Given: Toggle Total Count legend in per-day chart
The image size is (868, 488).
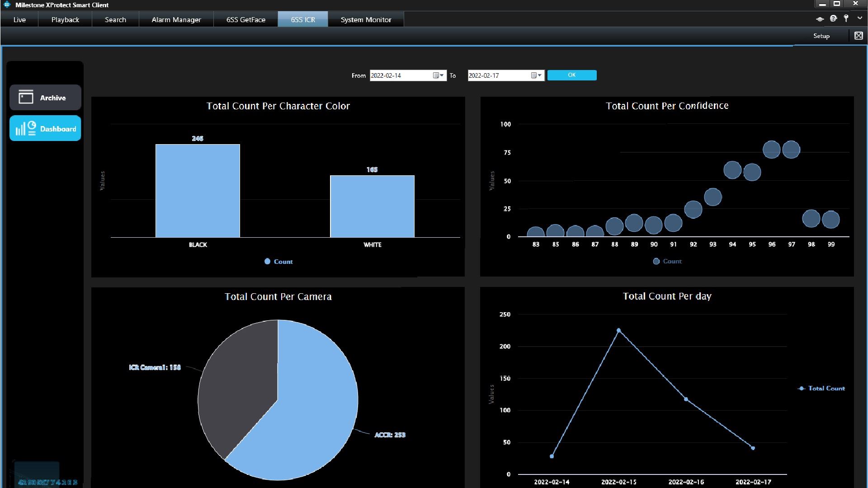Looking at the screenshot, I should click(821, 388).
